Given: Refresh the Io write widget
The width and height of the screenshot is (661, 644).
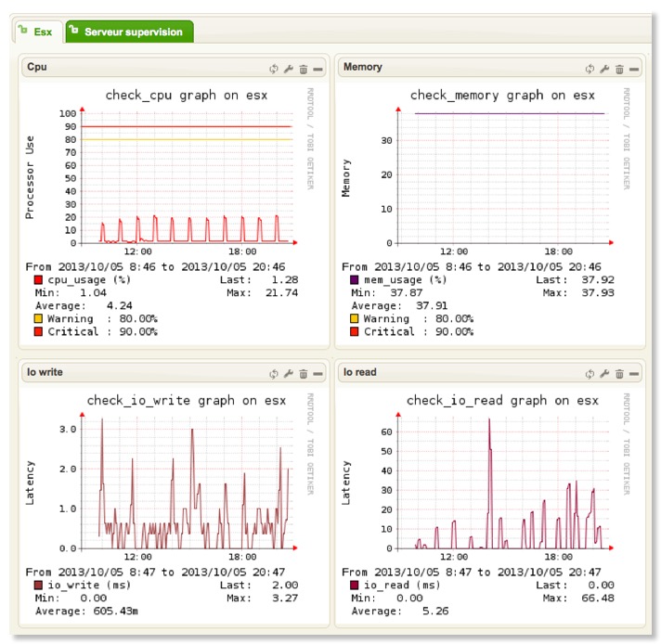Looking at the screenshot, I should (275, 374).
